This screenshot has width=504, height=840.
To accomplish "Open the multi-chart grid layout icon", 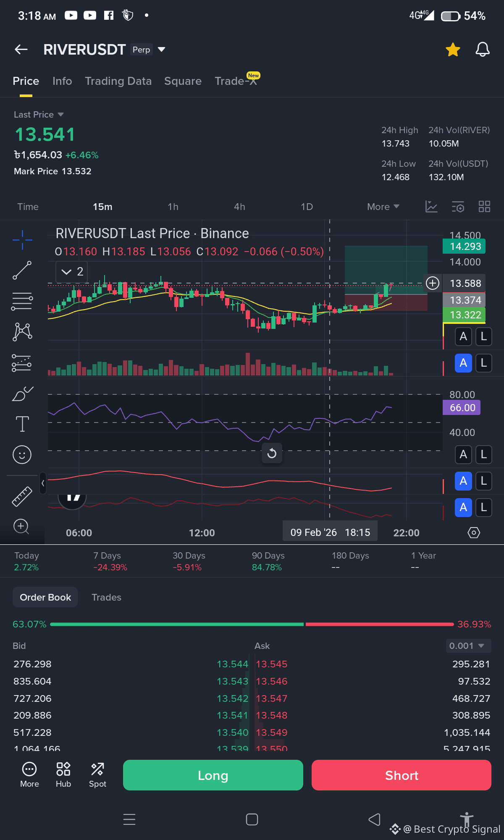I will pos(484,207).
